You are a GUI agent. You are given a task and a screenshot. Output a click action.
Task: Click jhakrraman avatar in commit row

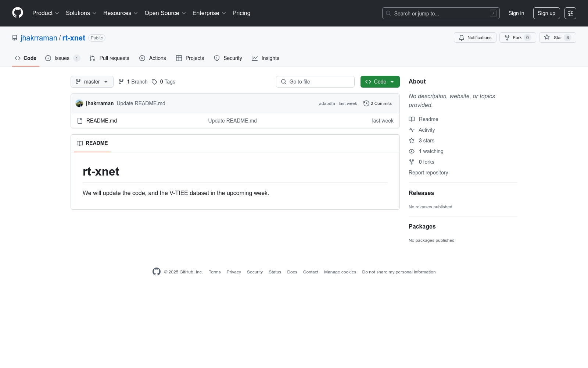pyautogui.click(x=79, y=103)
